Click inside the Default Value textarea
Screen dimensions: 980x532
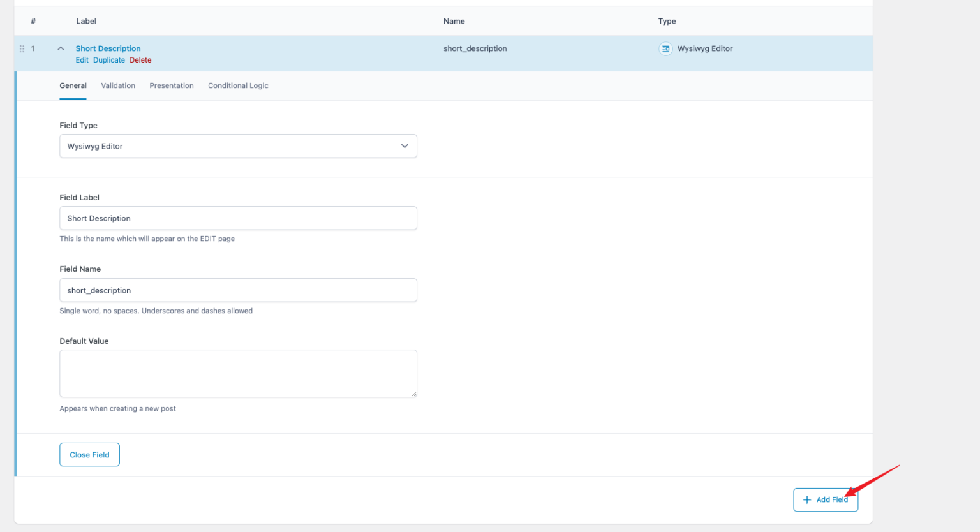pos(237,373)
